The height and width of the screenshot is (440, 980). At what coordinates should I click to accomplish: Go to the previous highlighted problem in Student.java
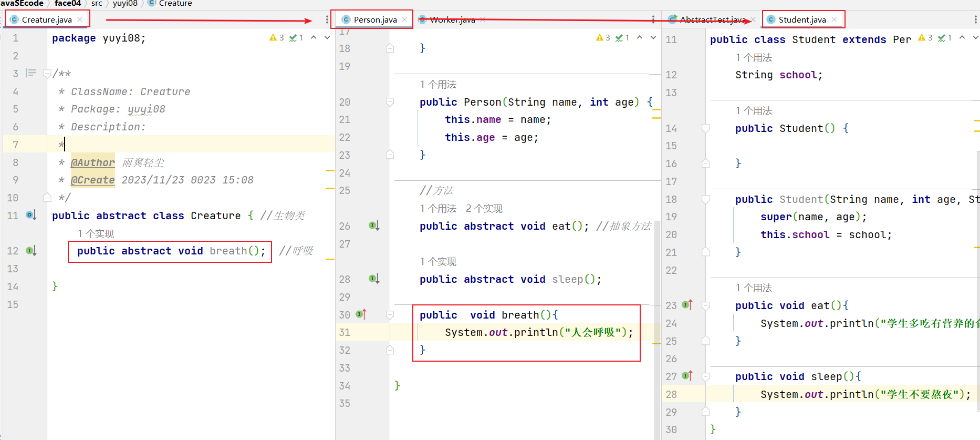(x=962, y=38)
